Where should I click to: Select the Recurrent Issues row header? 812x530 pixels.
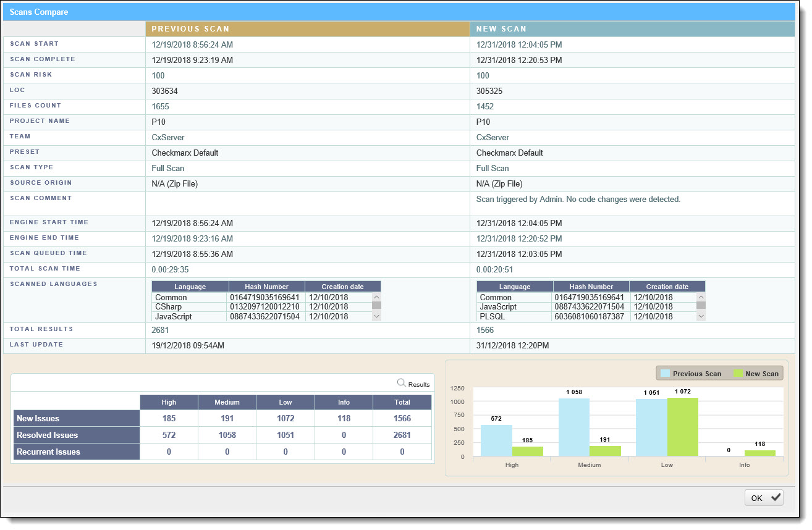(77, 452)
